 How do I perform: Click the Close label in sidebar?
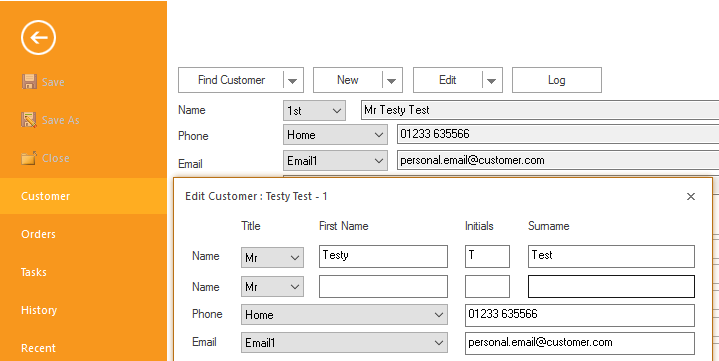[x=55, y=158]
